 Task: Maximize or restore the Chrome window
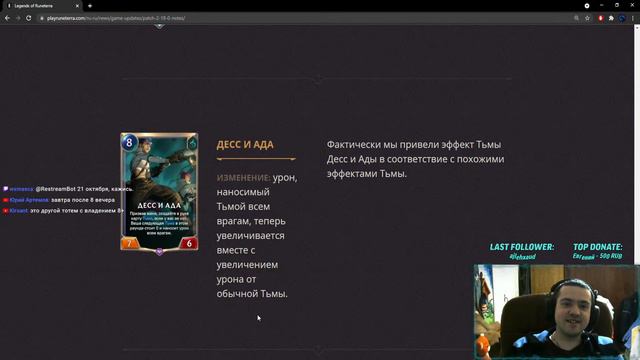[617, 5]
